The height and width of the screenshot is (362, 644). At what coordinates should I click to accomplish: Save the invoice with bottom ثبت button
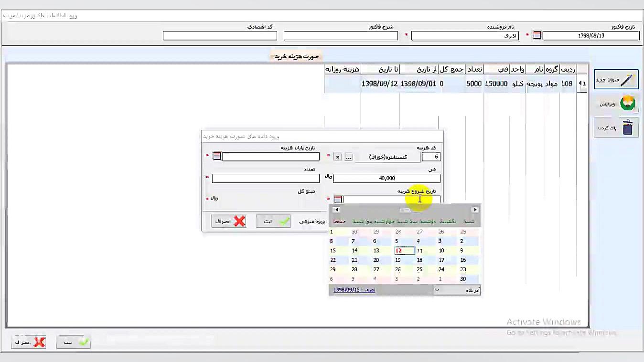(x=73, y=342)
